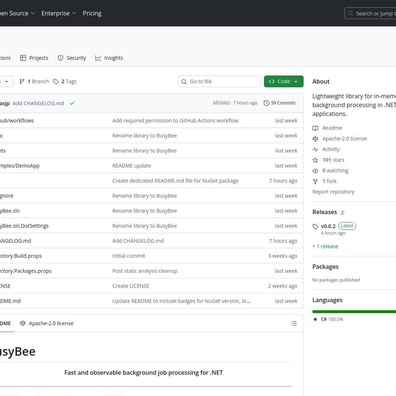Open the Projects tab

[x=34, y=58]
